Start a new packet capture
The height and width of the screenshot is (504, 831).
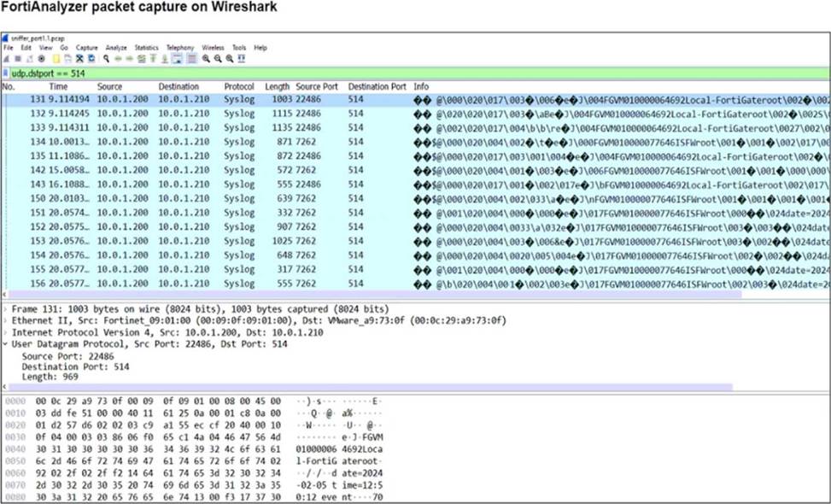pyautogui.click(x=6, y=59)
